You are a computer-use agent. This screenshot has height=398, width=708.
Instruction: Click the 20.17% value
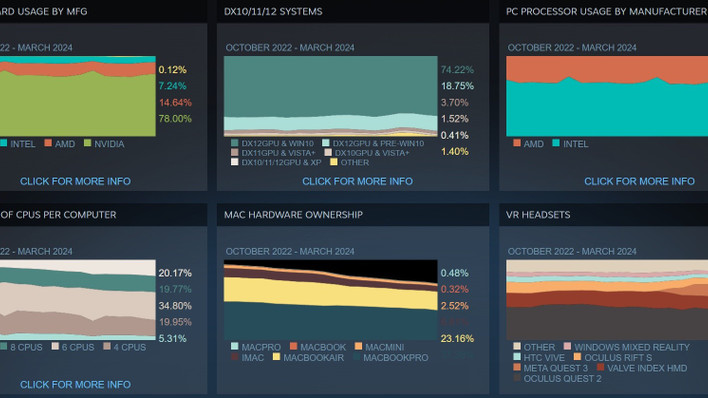tap(175, 273)
